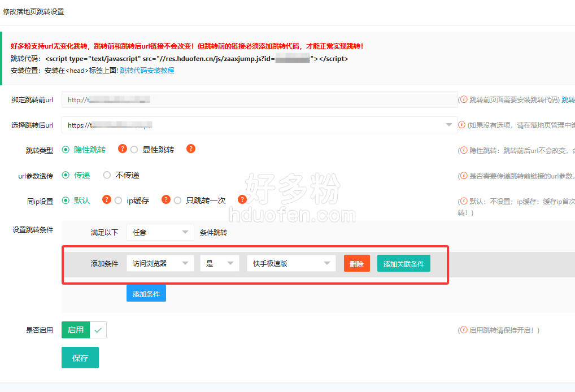Image resolution: width=575 pixels, height=392 pixels.
Task: Click the jump code script text
Action: [197, 59]
